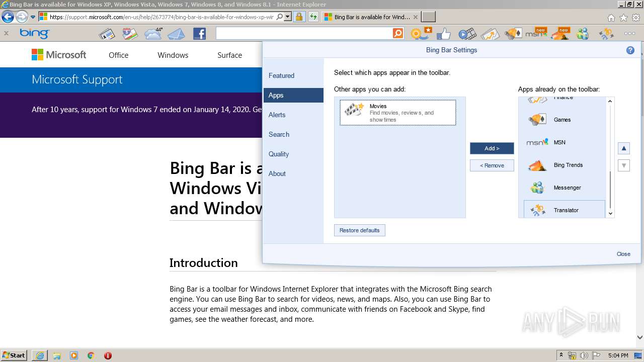Open the About settings section

(293, 173)
